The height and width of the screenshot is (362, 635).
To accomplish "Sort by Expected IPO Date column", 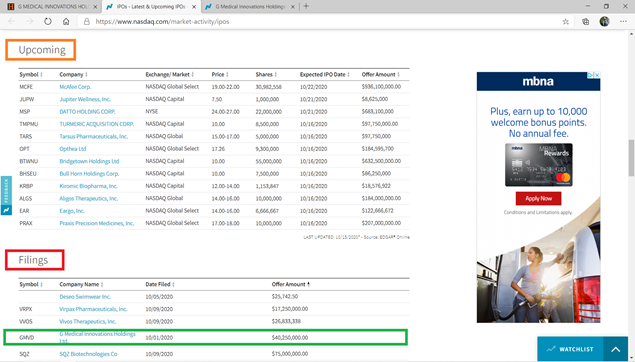I will [325, 75].
